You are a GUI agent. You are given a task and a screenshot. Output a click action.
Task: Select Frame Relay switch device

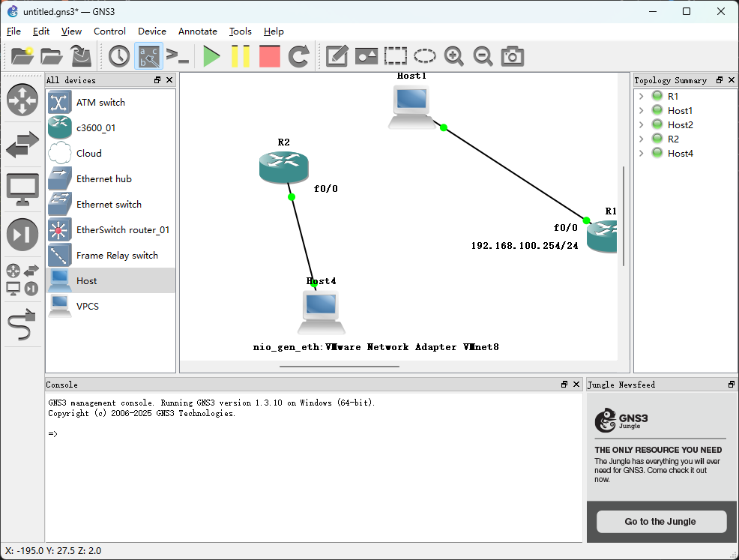click(111, 255)
